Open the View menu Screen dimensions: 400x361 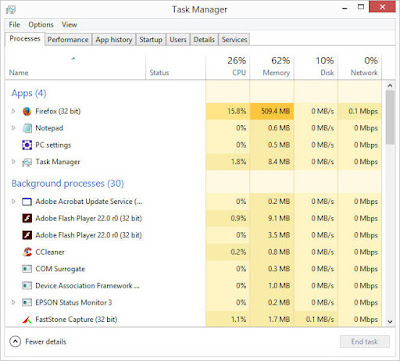[69, 25]
